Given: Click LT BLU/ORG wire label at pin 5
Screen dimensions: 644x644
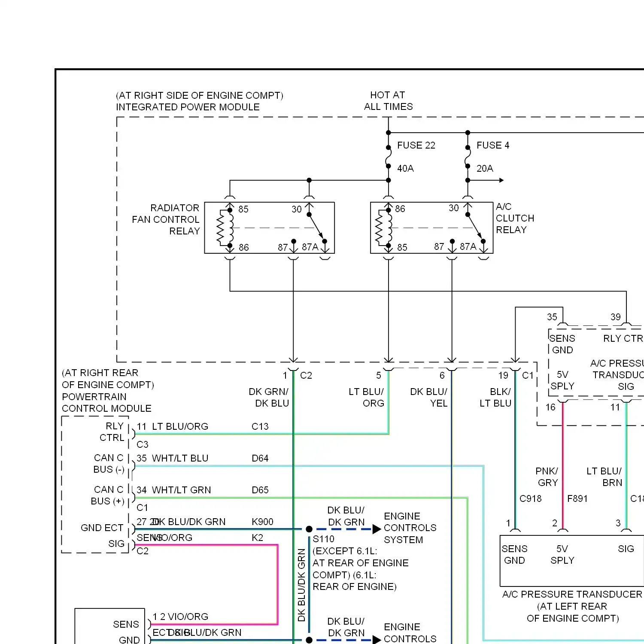Looking at the screenshot, I should coord(366,397).
